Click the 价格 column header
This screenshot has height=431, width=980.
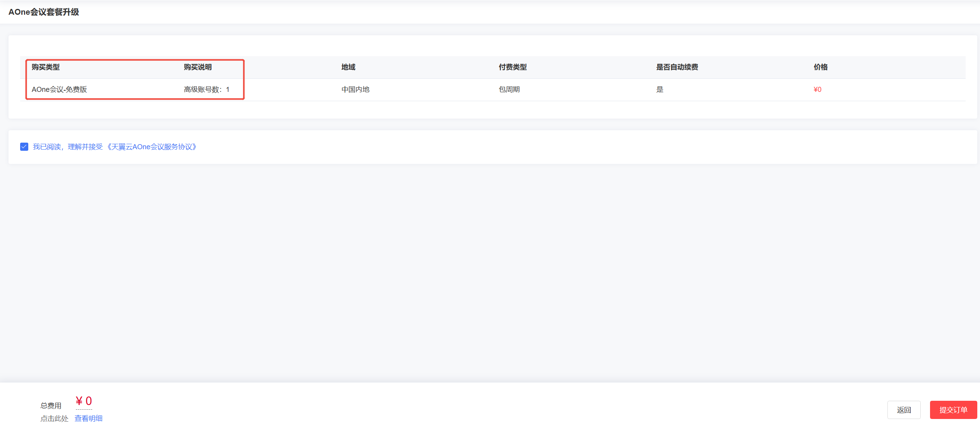pos(820,67)
